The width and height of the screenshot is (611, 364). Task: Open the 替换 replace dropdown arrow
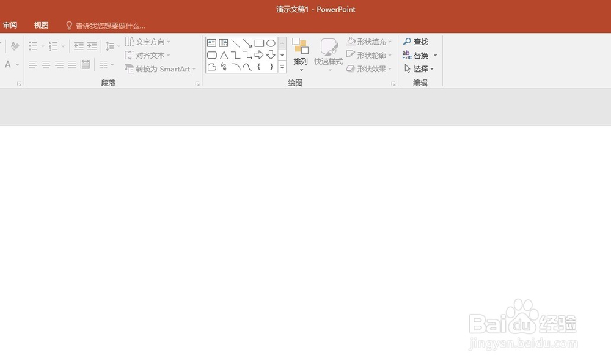435,56
